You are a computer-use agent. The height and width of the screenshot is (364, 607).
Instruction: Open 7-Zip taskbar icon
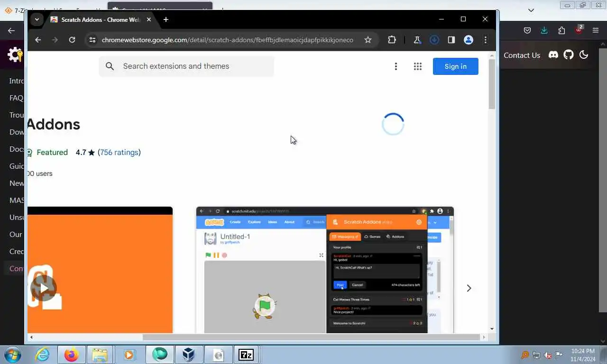click(x=246, y=355)
